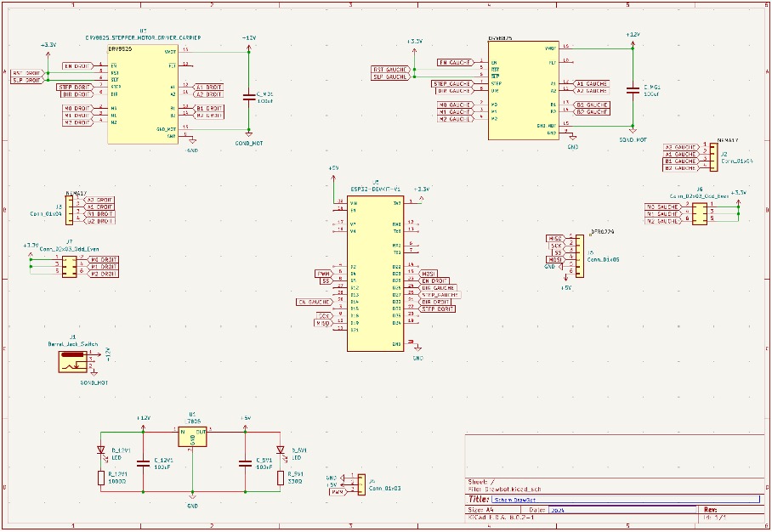The height and width of the screenshot is (532, 772).
Task: Select the J6 Conn_02x03 connector symbol
Action: (x=699, y=213)
